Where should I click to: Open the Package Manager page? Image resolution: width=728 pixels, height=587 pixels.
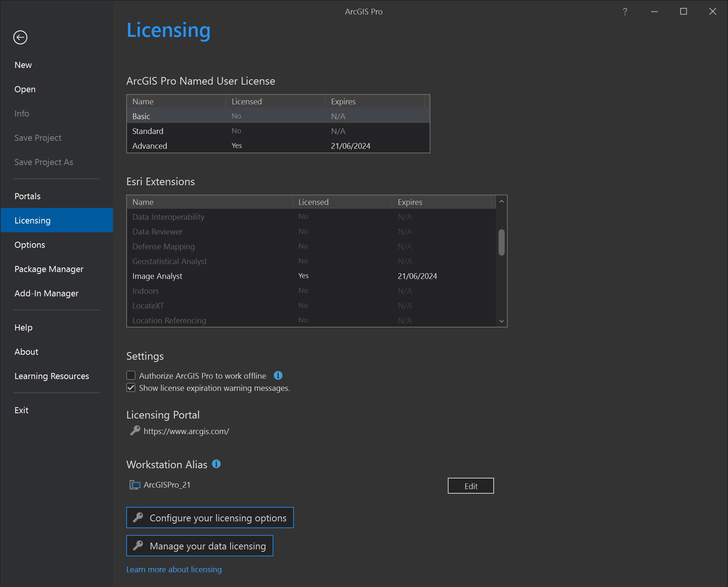click(x=49, y=269)
